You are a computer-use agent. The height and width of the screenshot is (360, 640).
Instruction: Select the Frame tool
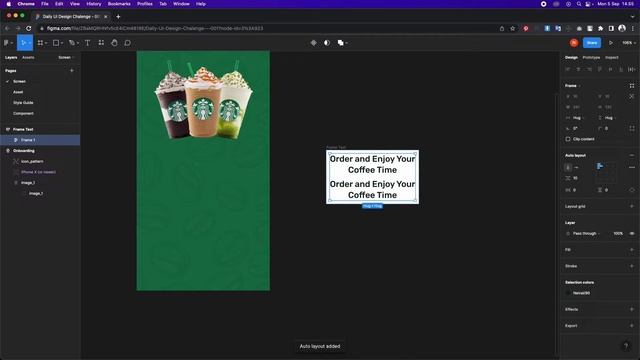click(x=40, y=43)
